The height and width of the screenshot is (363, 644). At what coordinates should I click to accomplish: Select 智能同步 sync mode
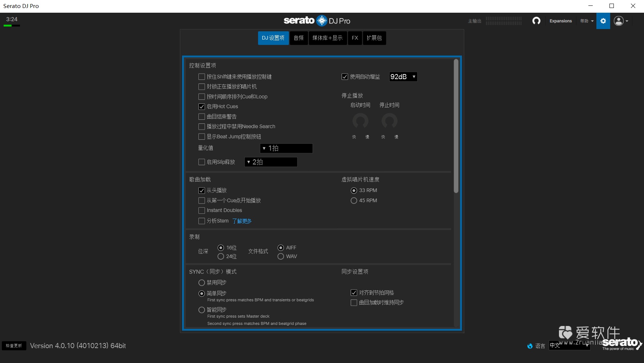tap(202, 310)
